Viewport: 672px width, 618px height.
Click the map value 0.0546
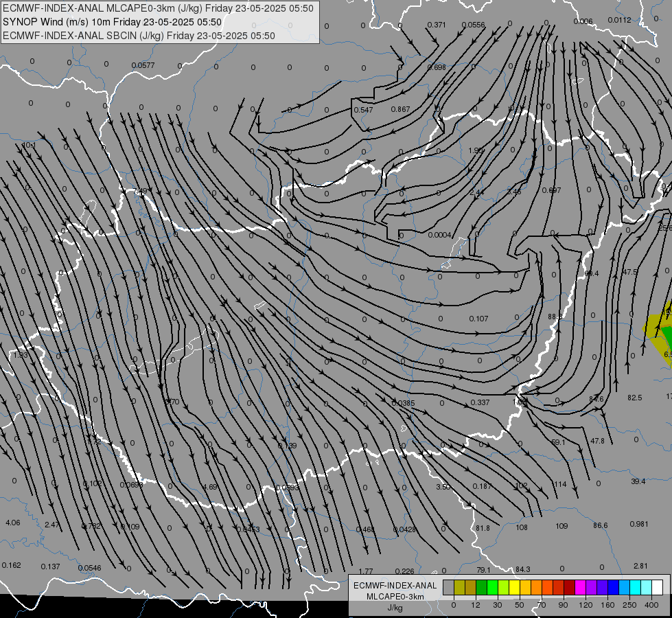pos(89,569)
